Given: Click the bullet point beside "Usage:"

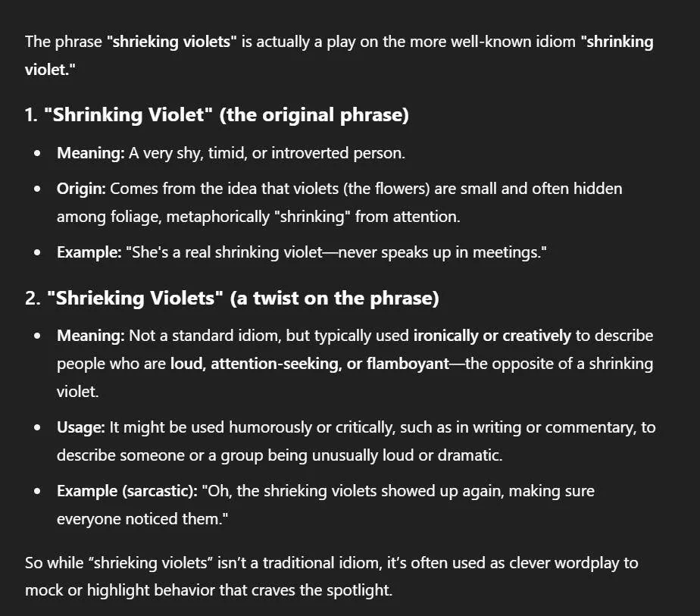Looking at the screenshot, I should [37, 428].
